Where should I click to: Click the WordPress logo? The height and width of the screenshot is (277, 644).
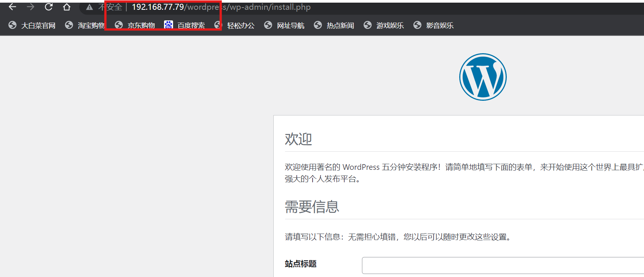pos(483,77)
